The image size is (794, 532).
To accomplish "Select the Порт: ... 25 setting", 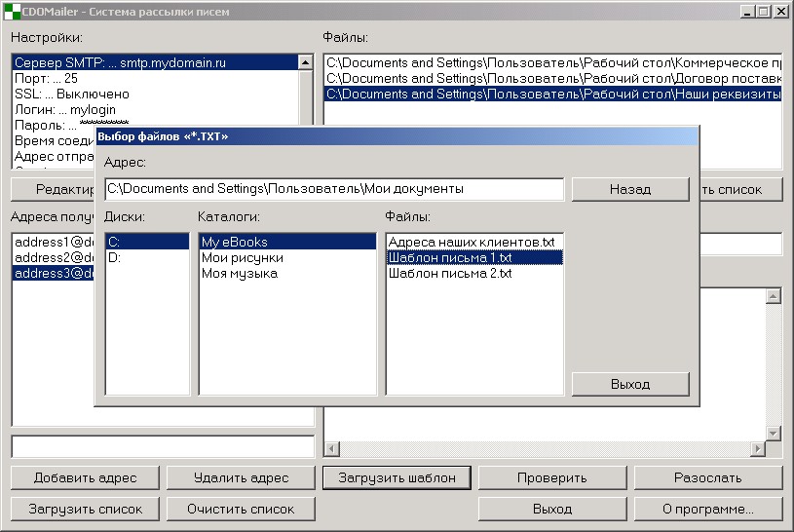I will point(155,78).
